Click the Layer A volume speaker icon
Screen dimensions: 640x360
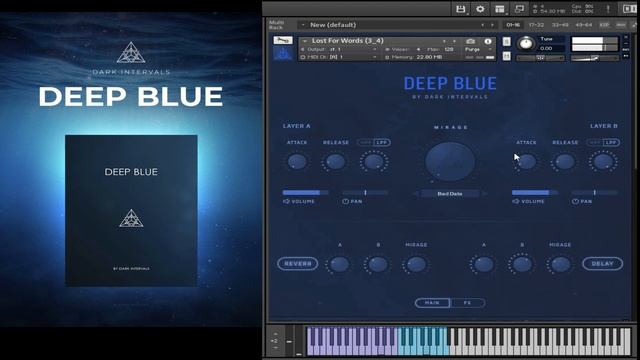tap(286, 201)
